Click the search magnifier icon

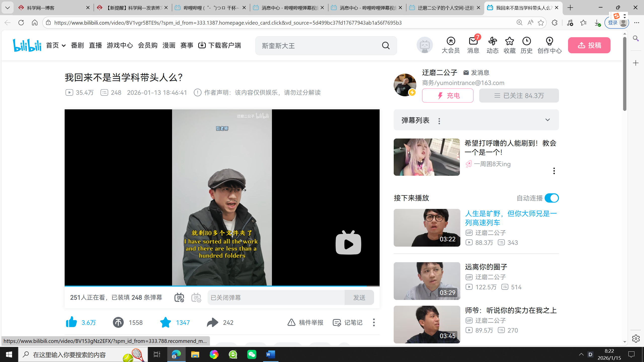386,46
